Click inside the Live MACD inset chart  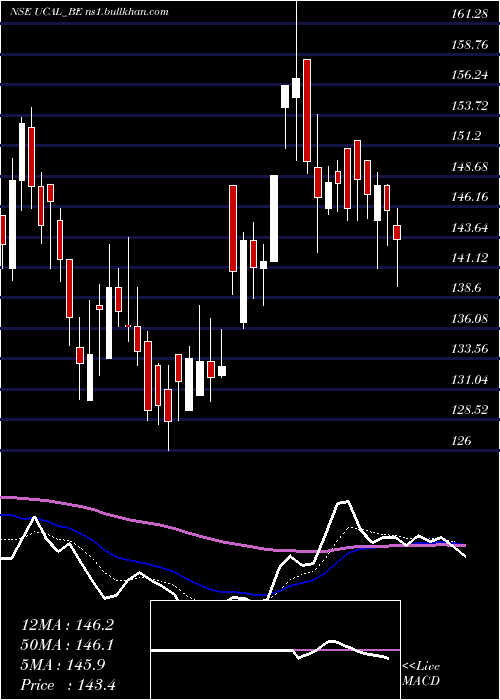(275, 650)
